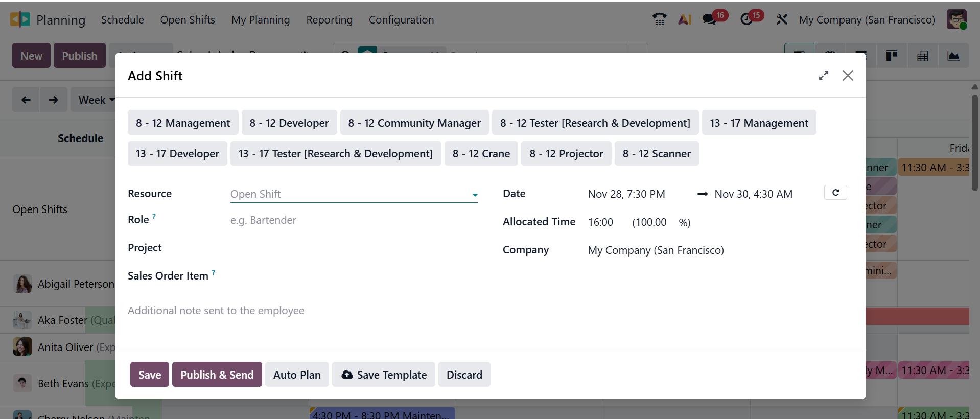Open the activities clock icon with 15 badge
Screen dimensions: 980x419
point(746,19)
